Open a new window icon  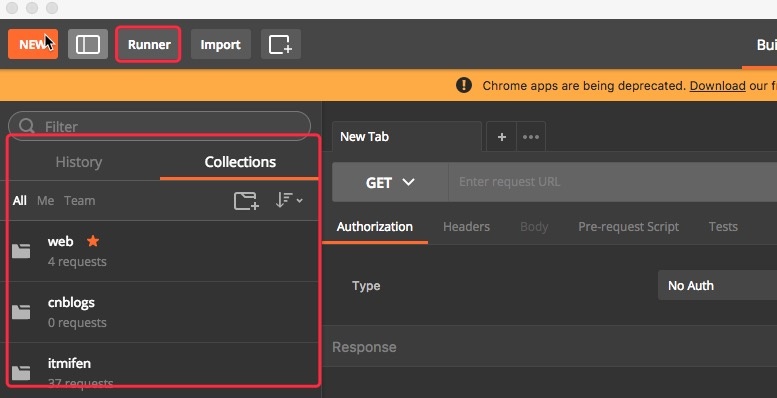tap(280, 44)
